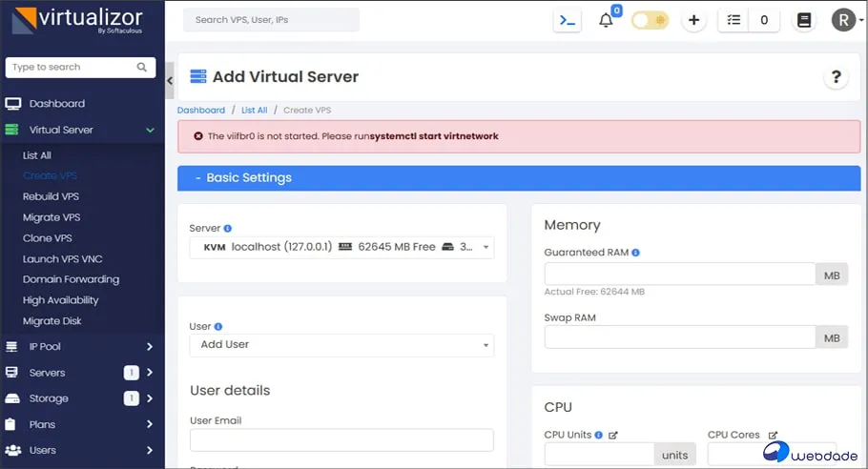Click the notifications bell icon

point(606,21)
